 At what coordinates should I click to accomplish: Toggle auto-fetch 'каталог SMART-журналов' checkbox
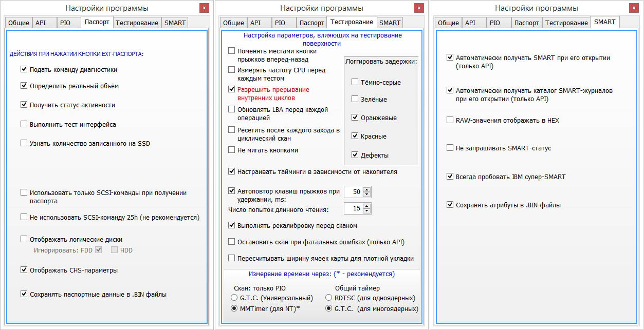click(x=450, y=90)
